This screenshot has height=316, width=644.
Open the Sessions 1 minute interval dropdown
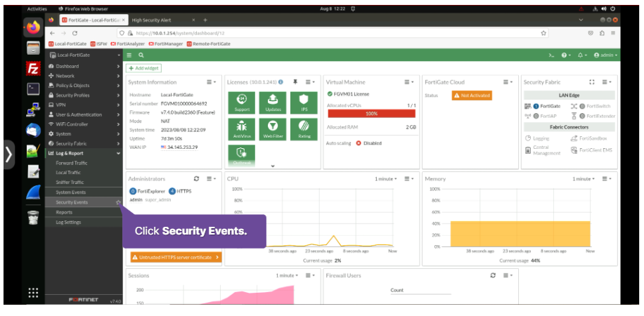(287, 275)
